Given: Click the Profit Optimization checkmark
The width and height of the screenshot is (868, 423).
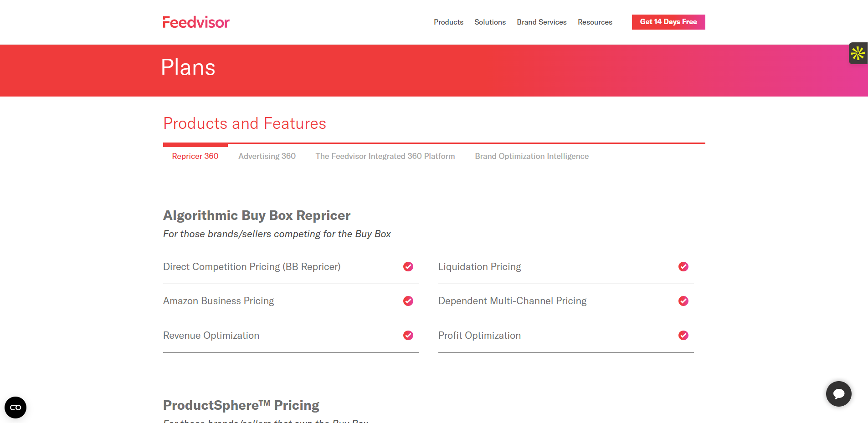Looking at the screenshot, I should pos(683,336).
